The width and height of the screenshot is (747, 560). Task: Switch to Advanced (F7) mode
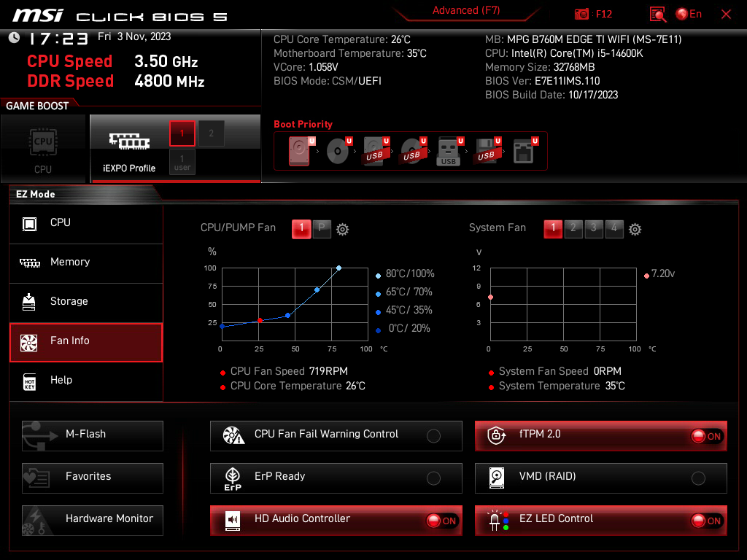[x=466, y=10]
